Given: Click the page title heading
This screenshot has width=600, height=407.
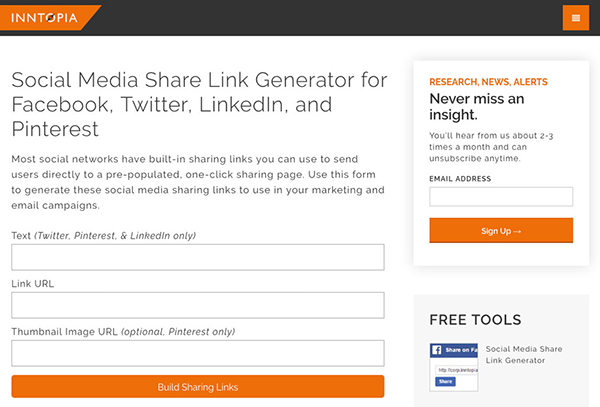Looking at the screenshot, I should (x=199, y=104).
